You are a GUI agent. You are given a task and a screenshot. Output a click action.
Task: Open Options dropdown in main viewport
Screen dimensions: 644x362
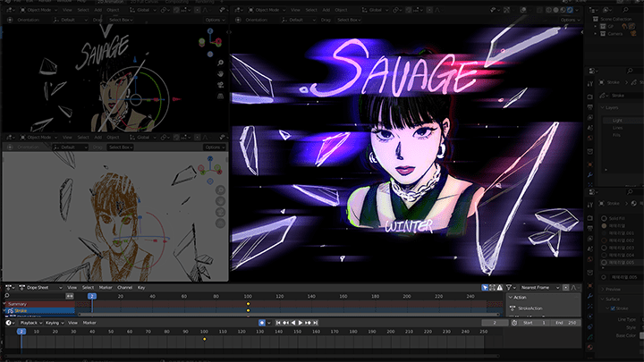click(x=570, y=20)
